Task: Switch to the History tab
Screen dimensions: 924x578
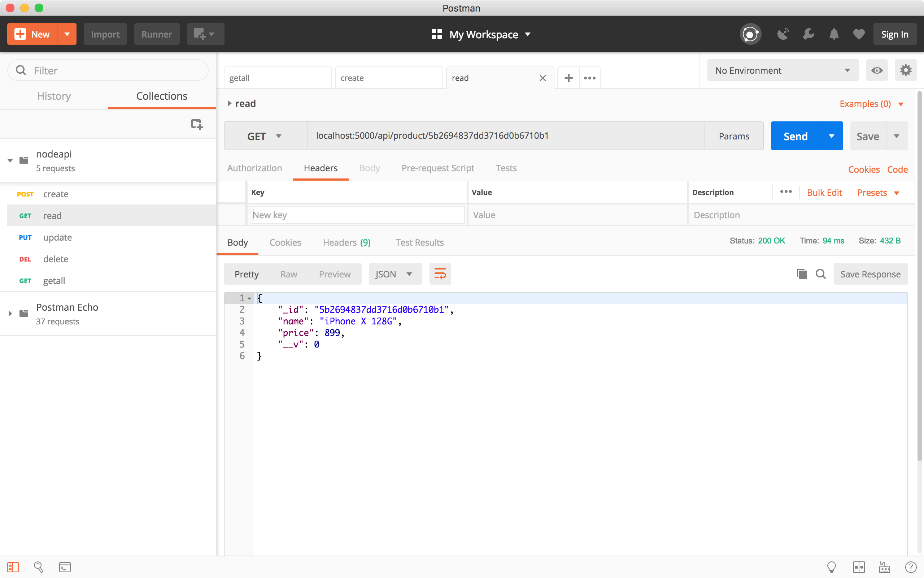Action: point(54,96)
